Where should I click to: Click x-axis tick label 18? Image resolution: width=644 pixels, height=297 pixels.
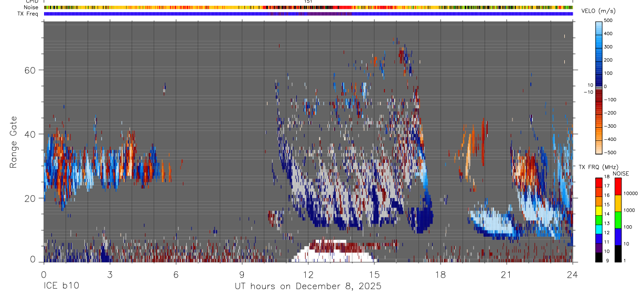[441, 274]
